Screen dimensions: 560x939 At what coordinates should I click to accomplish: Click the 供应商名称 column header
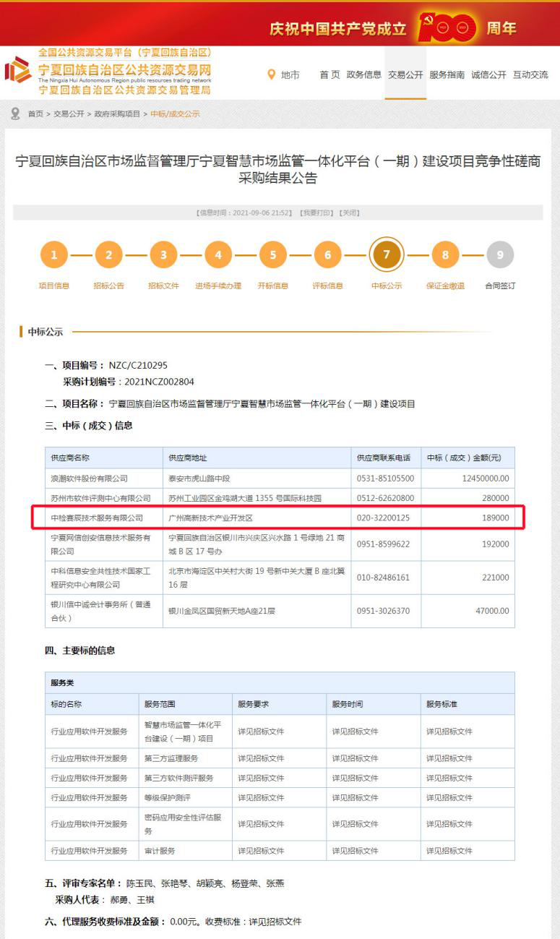pyautogui.click(x=70, y=458)
